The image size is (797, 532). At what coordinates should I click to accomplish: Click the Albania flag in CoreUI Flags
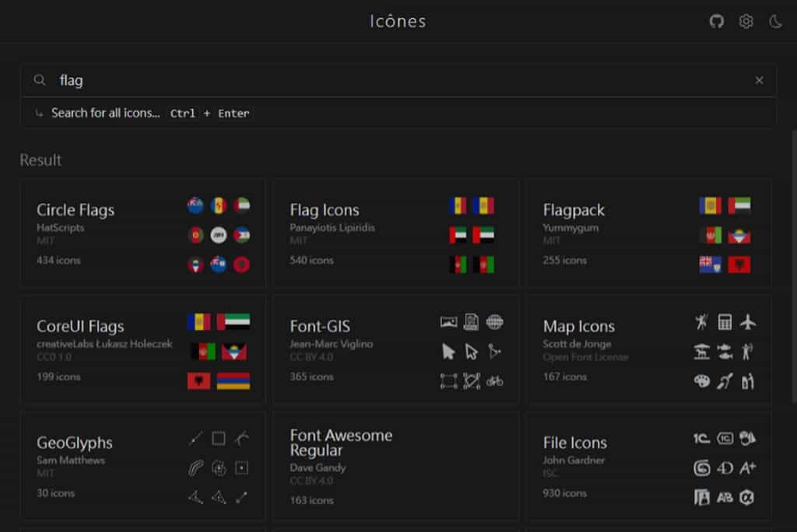tap(198, 381)
